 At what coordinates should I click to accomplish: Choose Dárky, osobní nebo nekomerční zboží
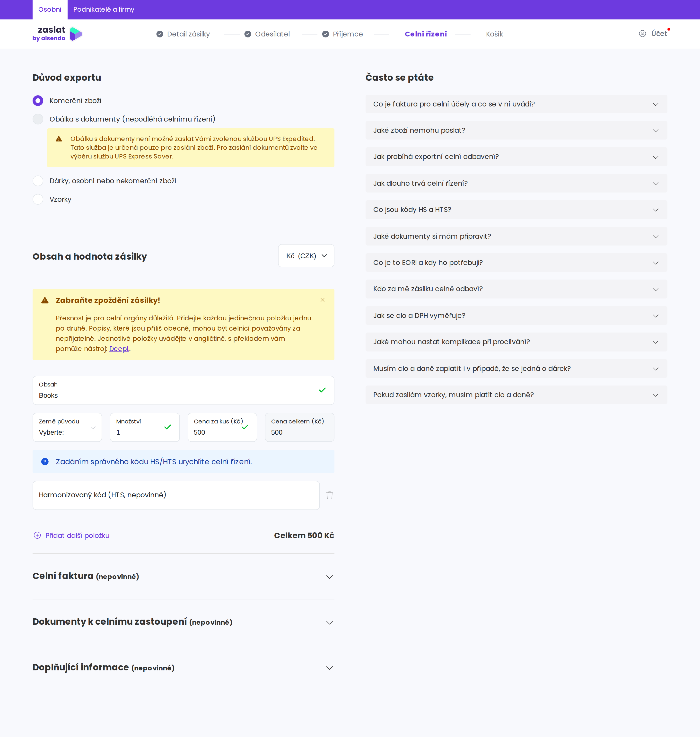[x=38, y=181]
